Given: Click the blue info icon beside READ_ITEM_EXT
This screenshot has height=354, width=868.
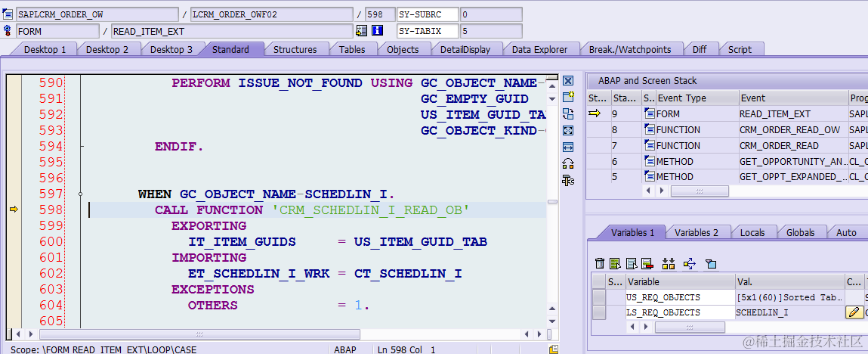Looking at the screenshot, I should (378, 31).
